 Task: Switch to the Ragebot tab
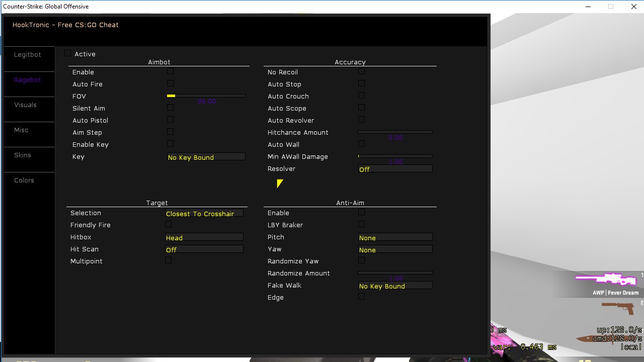point(28,79)
